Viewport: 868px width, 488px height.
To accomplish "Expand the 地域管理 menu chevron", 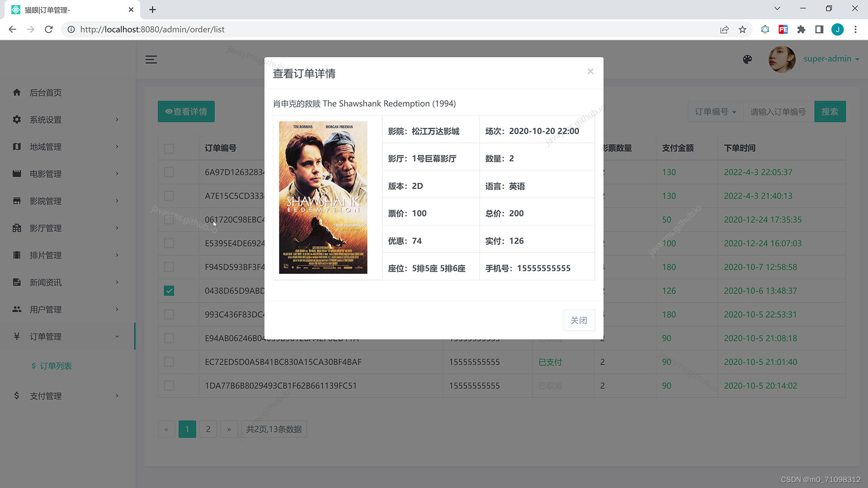I will click(x=117, y=146).
